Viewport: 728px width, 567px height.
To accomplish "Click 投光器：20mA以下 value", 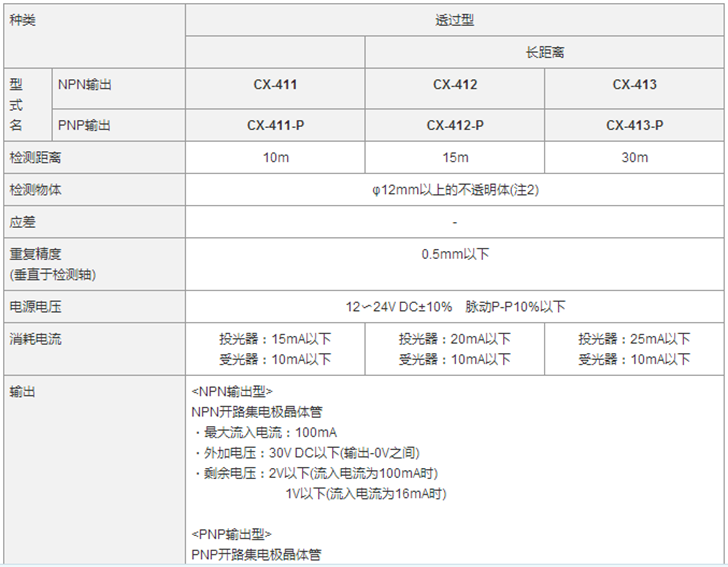I will point(455,339).
